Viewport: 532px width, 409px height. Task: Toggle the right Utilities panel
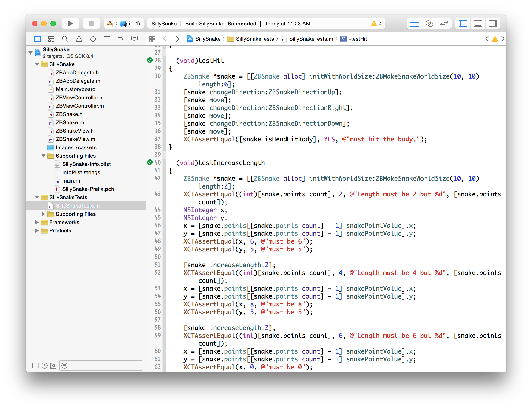[492, 24]
